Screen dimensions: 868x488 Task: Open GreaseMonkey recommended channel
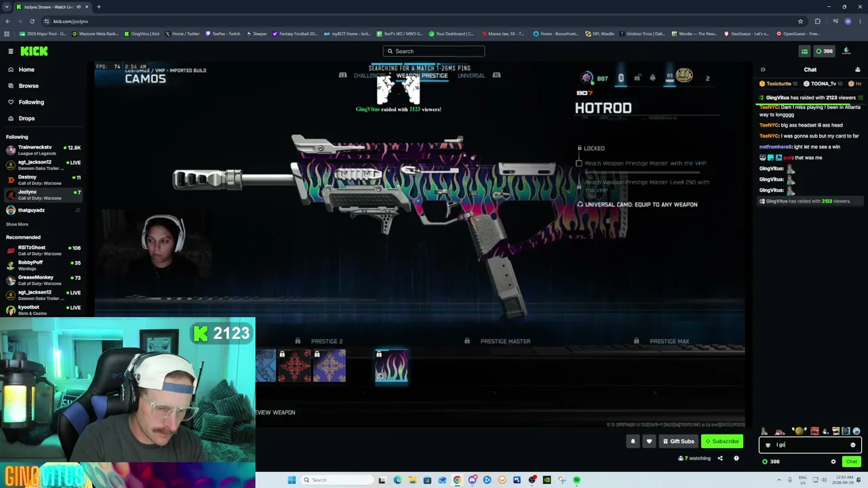(42, 280)
